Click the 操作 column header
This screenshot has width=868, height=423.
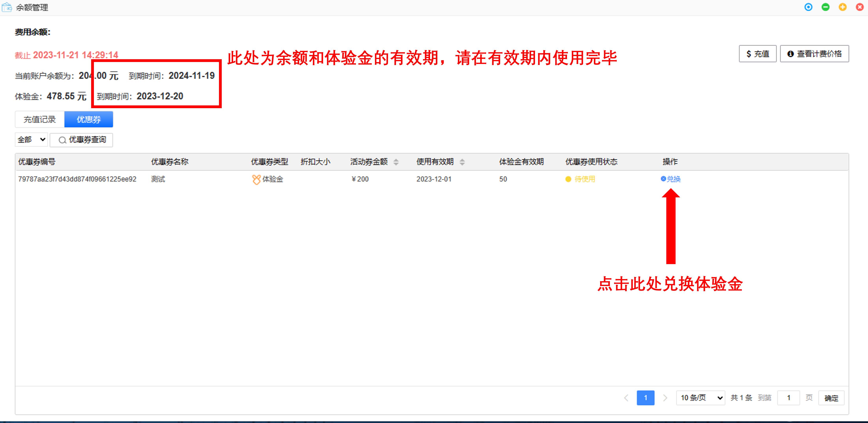(670, 162)
